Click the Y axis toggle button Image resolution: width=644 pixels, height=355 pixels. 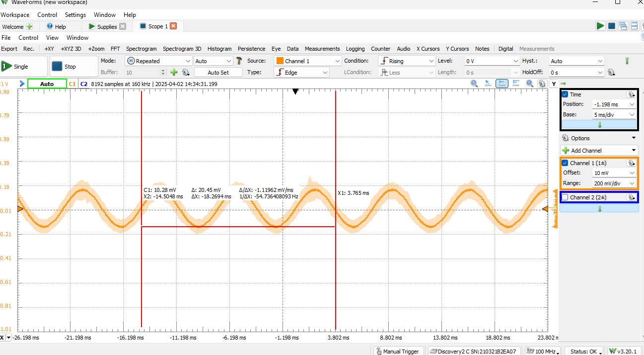click(554, 84)
